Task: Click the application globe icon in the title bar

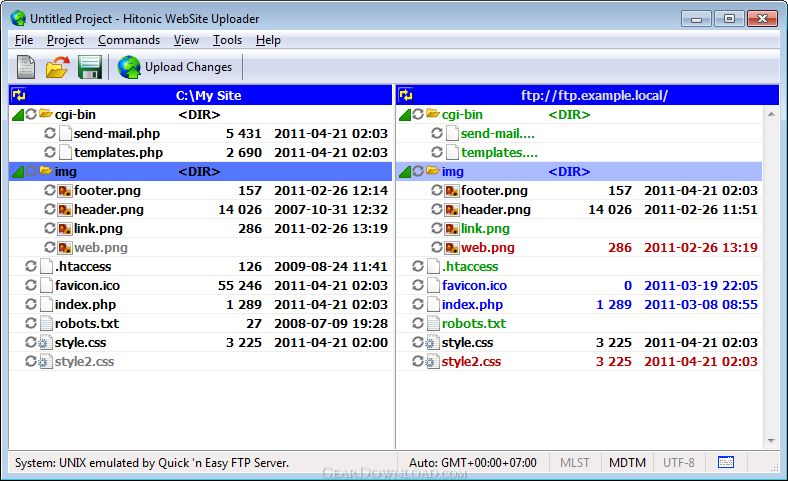Action: click(x=18, y=19)
